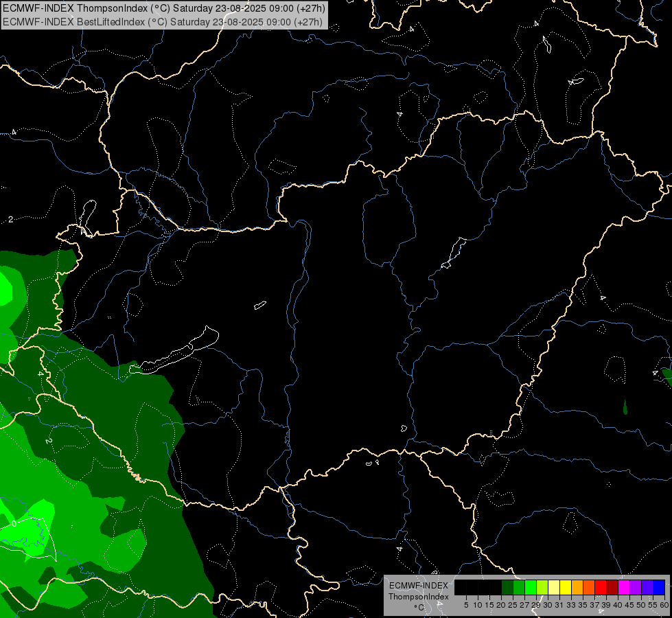This screenshot has width=672, height=618.
Task: Click the legend tick value 60
Action: pos(664,605)
